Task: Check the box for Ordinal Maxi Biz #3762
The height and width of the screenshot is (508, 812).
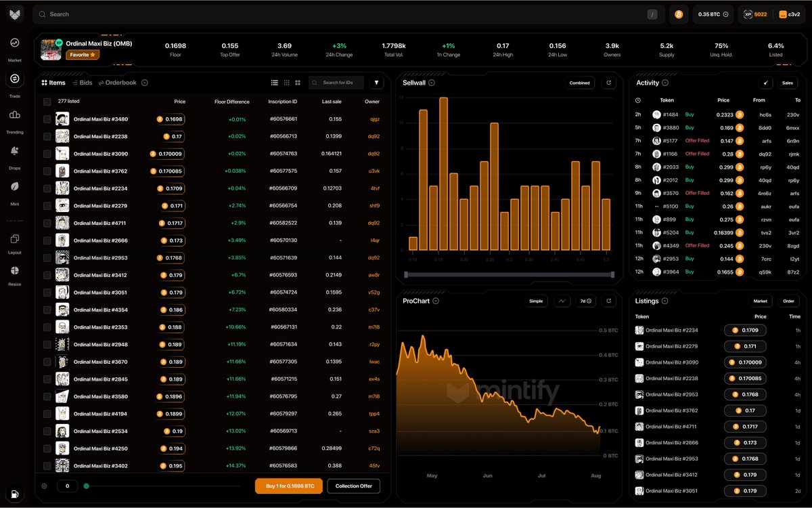Action: [47, 171]
